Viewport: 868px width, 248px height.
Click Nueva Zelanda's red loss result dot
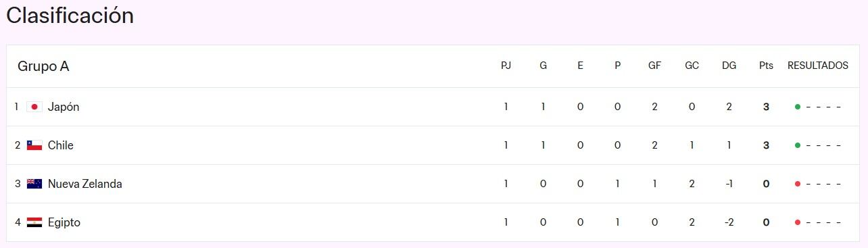(798, 184)
